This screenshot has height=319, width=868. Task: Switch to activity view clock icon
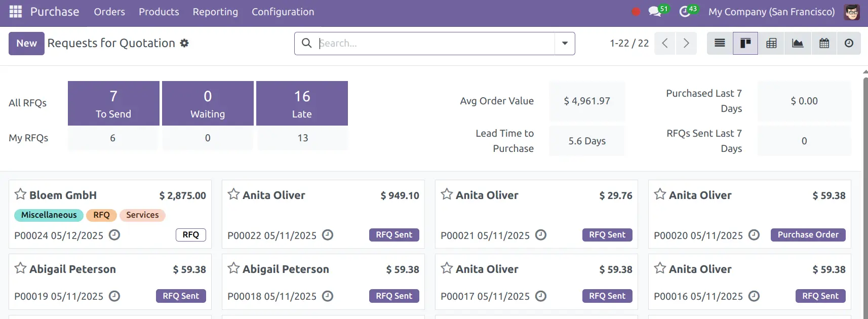849,44
